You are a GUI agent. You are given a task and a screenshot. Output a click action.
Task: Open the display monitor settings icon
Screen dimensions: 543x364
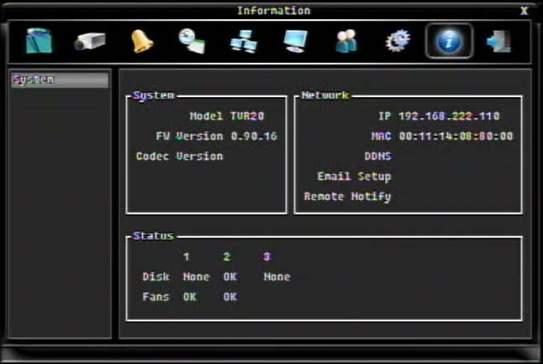295,41
